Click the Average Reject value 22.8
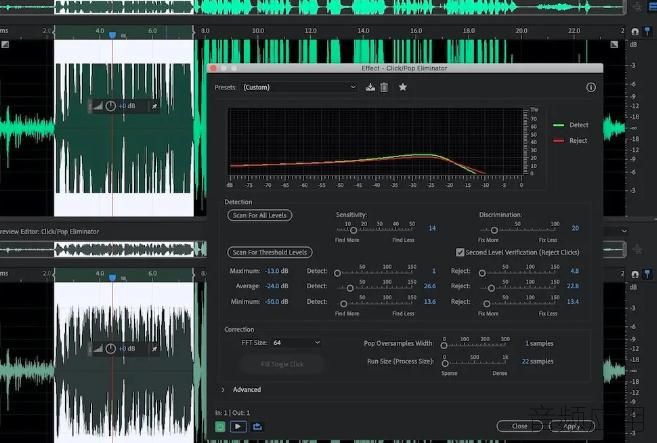Viewport: 657px width, 443px height. click(x=573, y=286)
